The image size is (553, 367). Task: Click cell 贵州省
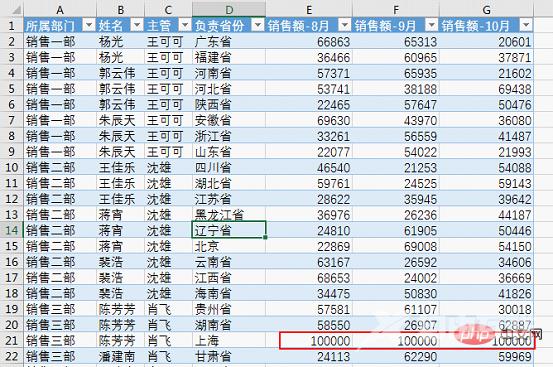click(x=229, y=309)
